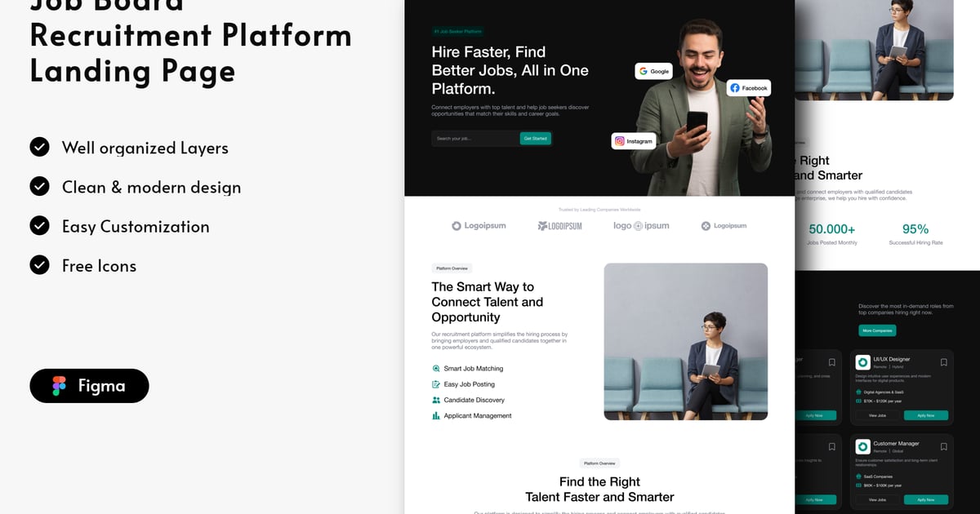Click the 95% statistic
This screenshot has height=514, width=980.
915,229
